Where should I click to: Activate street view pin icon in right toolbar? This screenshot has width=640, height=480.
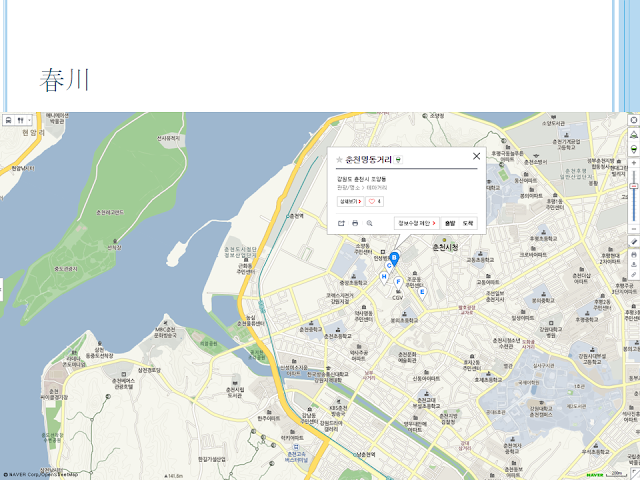[x=633, y=149]
